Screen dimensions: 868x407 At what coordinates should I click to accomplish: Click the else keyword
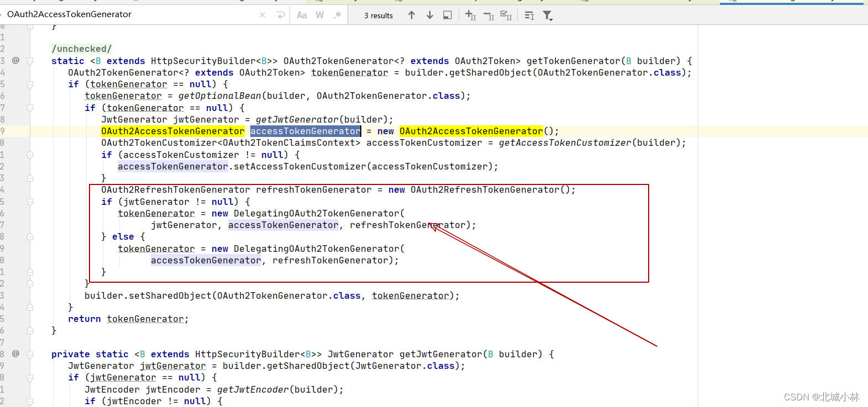pyautogui.click(x=123, y=237)
